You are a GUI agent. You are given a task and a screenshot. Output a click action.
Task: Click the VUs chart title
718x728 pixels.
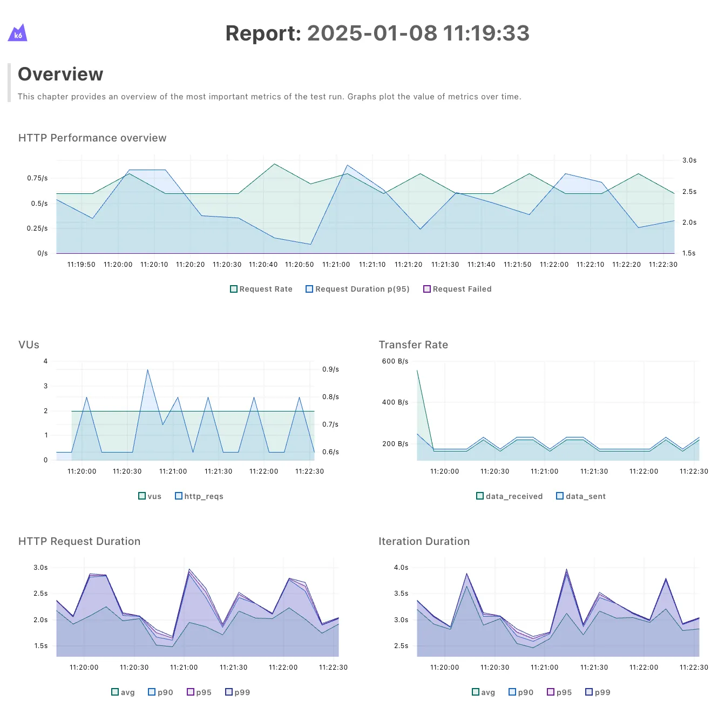pyautogui.click(x=29, y=345)
